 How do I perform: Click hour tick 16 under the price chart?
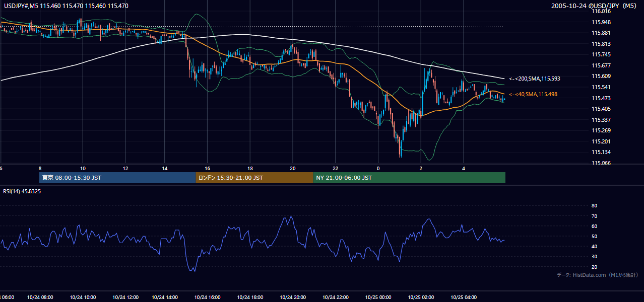207,168
